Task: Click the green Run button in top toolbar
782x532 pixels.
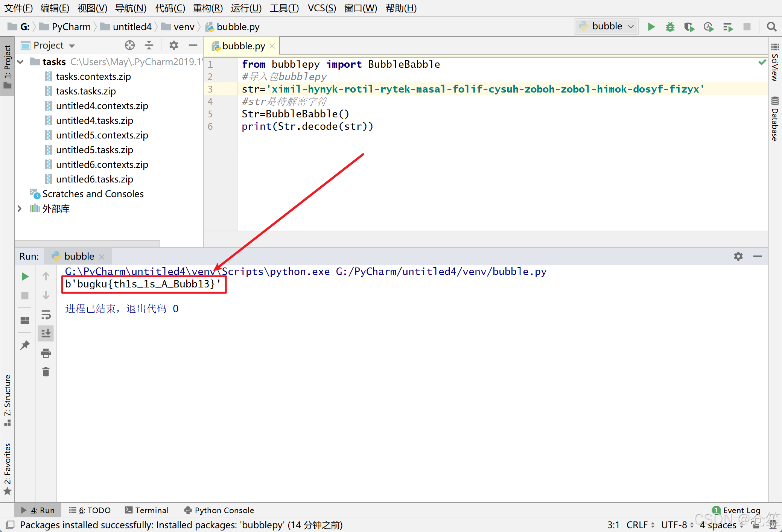Action: [651, 27]
